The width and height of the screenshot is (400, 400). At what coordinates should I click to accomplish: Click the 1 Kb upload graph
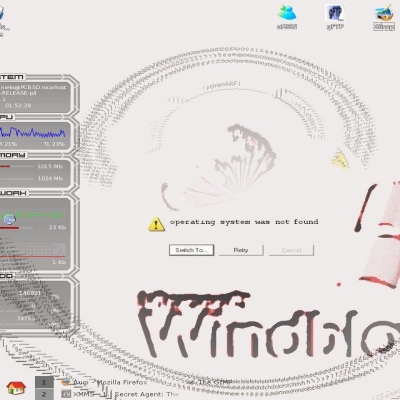tap(32, 250)
